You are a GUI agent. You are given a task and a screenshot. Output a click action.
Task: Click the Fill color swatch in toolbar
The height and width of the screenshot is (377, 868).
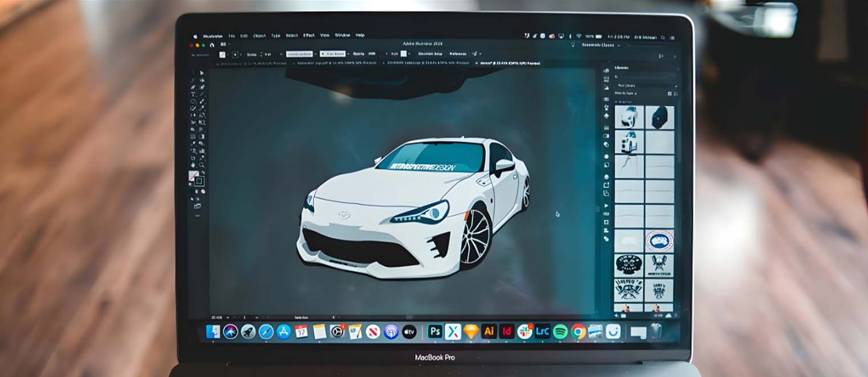tap(194, 175)
